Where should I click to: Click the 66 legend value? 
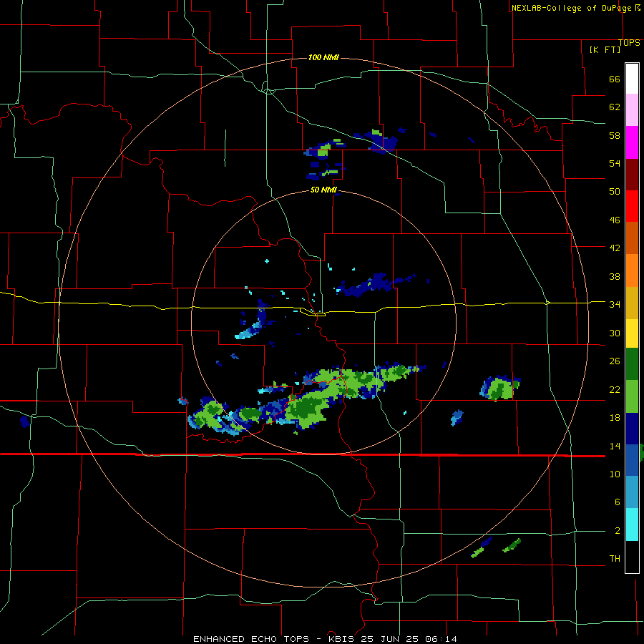(x=615, y=79)
